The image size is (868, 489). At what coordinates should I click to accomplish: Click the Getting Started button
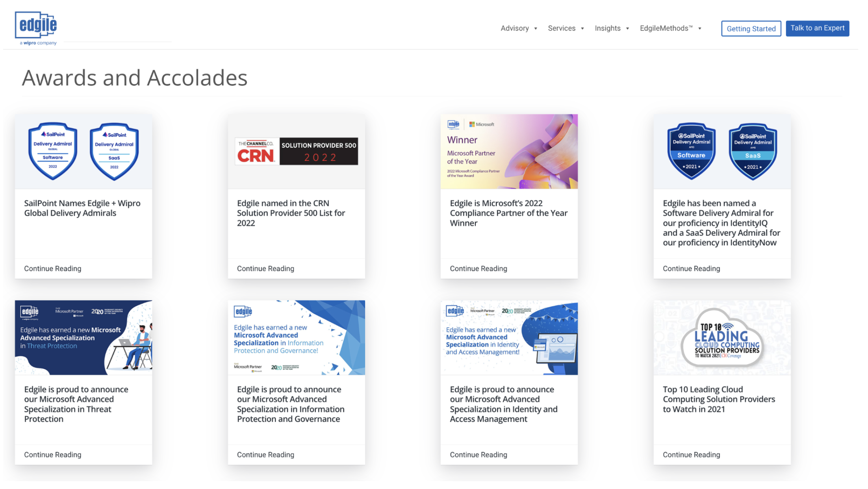pos(751,29)
